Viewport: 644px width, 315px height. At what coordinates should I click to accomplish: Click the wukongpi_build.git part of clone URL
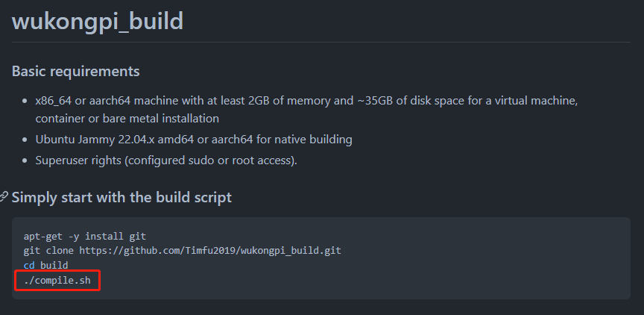[291, 251]
